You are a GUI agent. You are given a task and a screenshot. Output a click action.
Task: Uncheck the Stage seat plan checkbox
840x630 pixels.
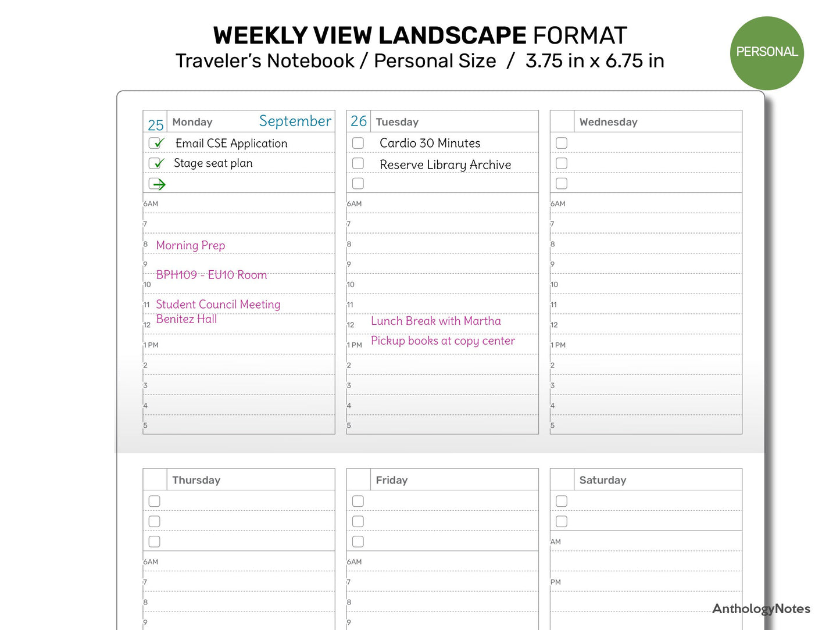coord(155,163)
